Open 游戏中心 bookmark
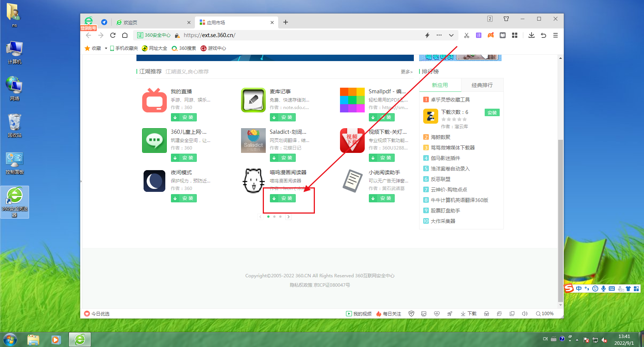Image resolution: width=644 pixels, height=347 pixels. [213, 48]
